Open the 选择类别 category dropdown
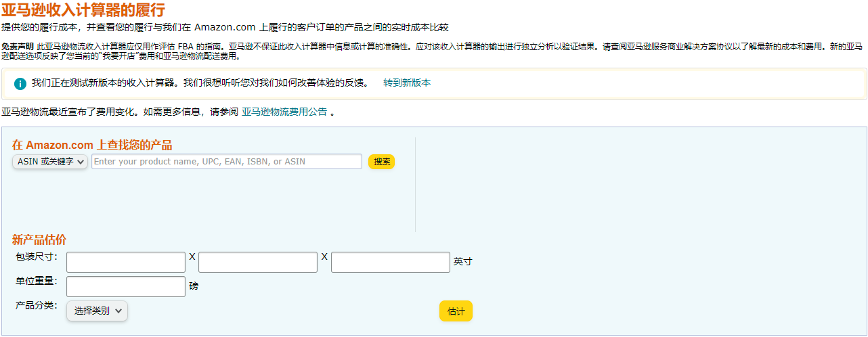868x337 pixels. click(97, 311)
